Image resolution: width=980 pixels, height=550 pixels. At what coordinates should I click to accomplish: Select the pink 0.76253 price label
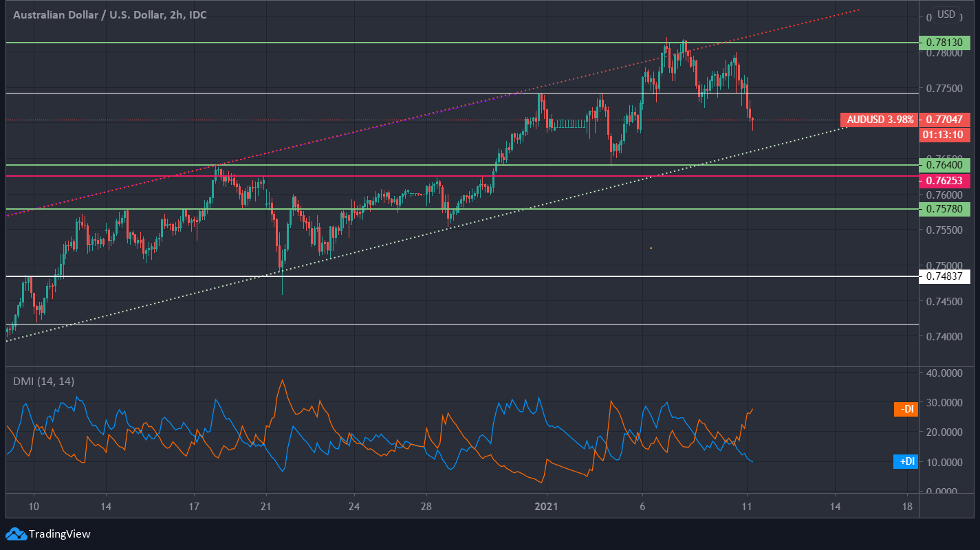[944, 181]
